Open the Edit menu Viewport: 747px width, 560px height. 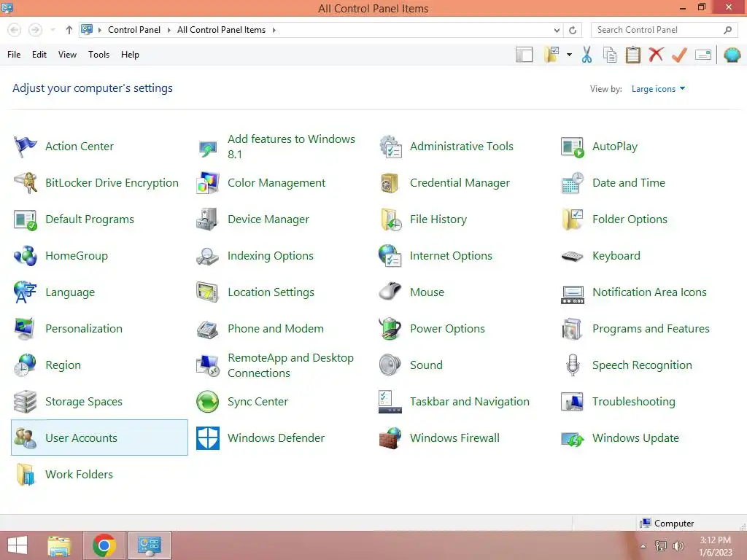(x=39, y=55)
